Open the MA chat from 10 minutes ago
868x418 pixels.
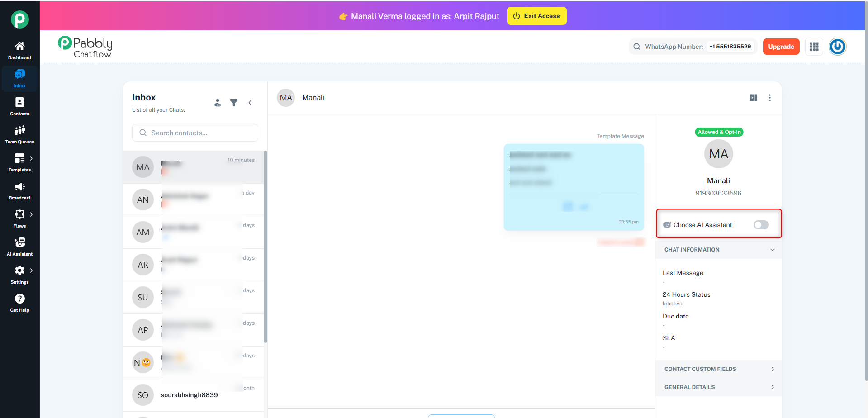[x=193, y=167]
